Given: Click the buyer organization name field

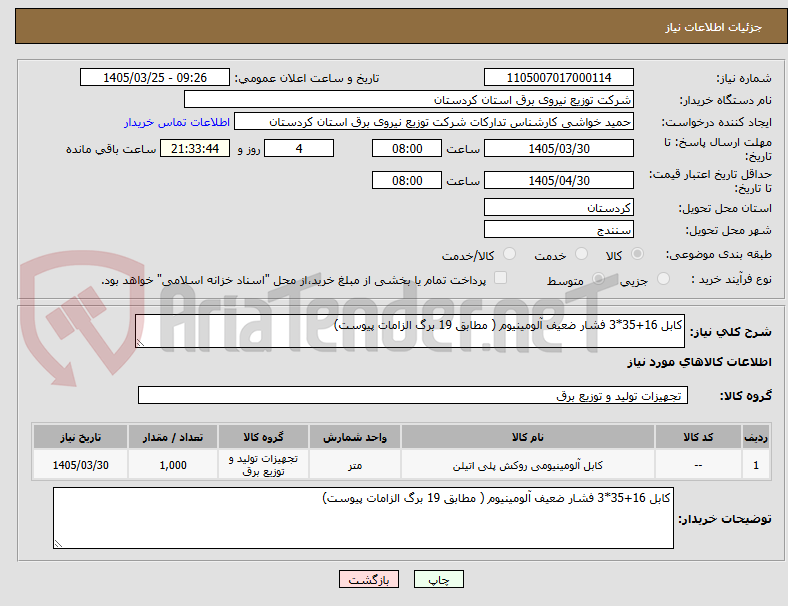Looking at the screenshot, I should (x=409, y=99).
